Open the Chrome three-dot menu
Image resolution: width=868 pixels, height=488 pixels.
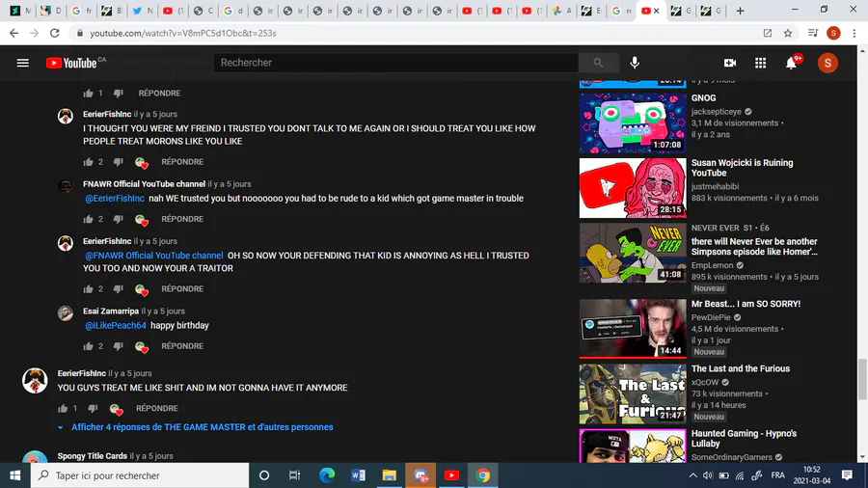pos(854,33)
